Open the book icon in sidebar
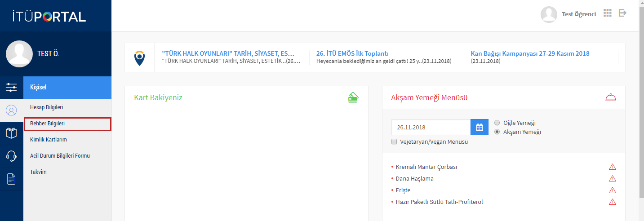Screen dimensions: 644x221 pyautogui.click(x=11, y=133)
